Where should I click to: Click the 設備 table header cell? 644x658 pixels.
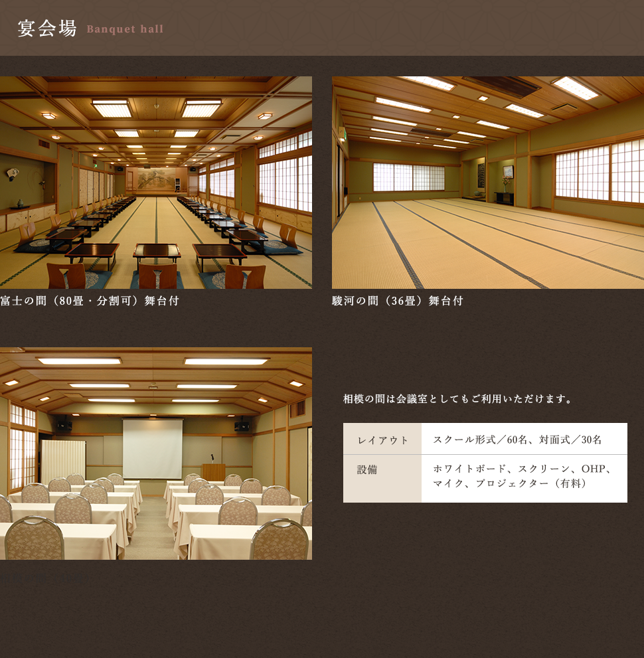368,469
